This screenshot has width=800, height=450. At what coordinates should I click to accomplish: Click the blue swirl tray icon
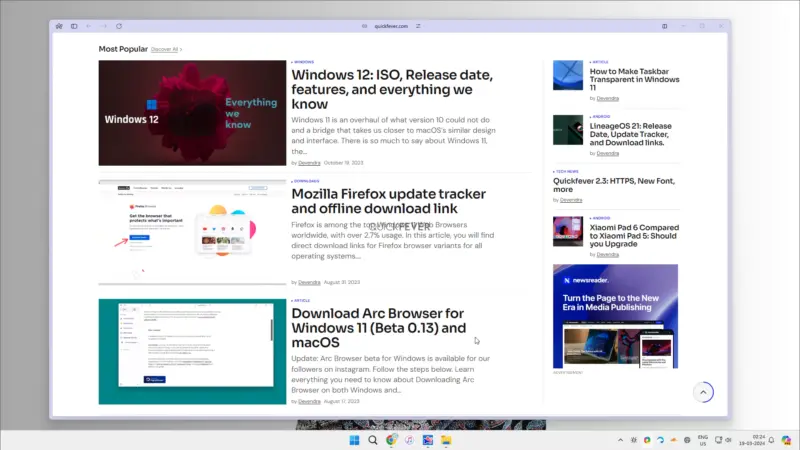[660, 440]
